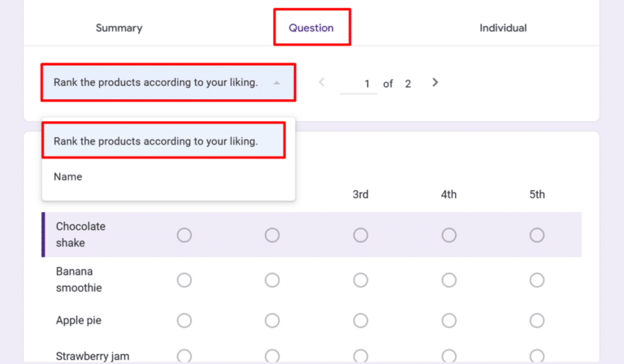Select 3rd for Chocolate shake
This screenshot has width=624, height=364.
point(361,235)
